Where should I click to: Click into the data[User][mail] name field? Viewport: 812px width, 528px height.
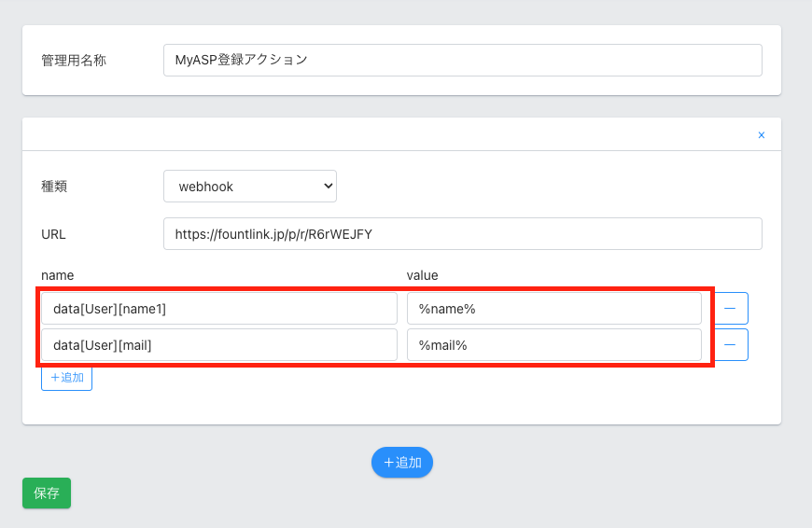click(x=219, y=345)
